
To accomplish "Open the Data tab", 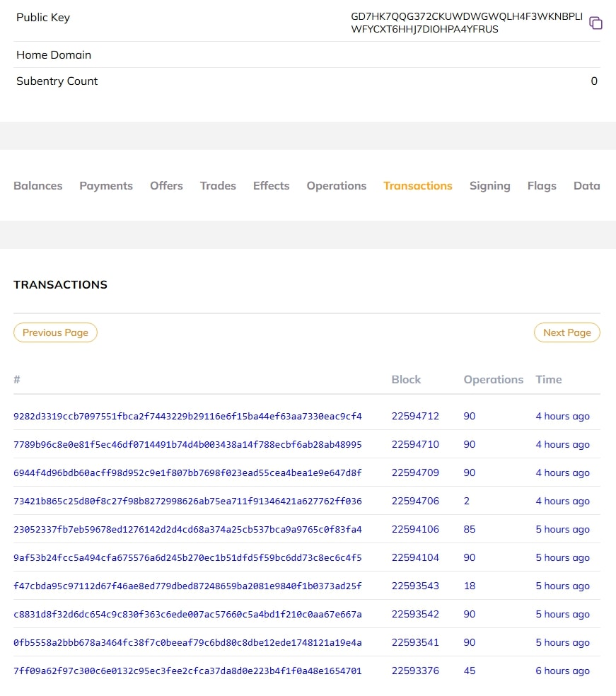I will (x=587, y=185).
